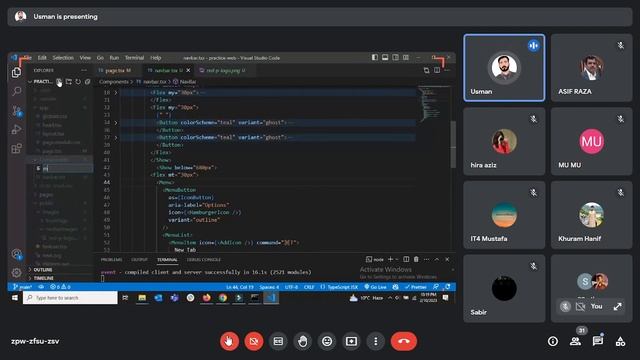
Task: Maximize terminal panel with chevron up
Action: pyautogui.click(x=437, y=259)
